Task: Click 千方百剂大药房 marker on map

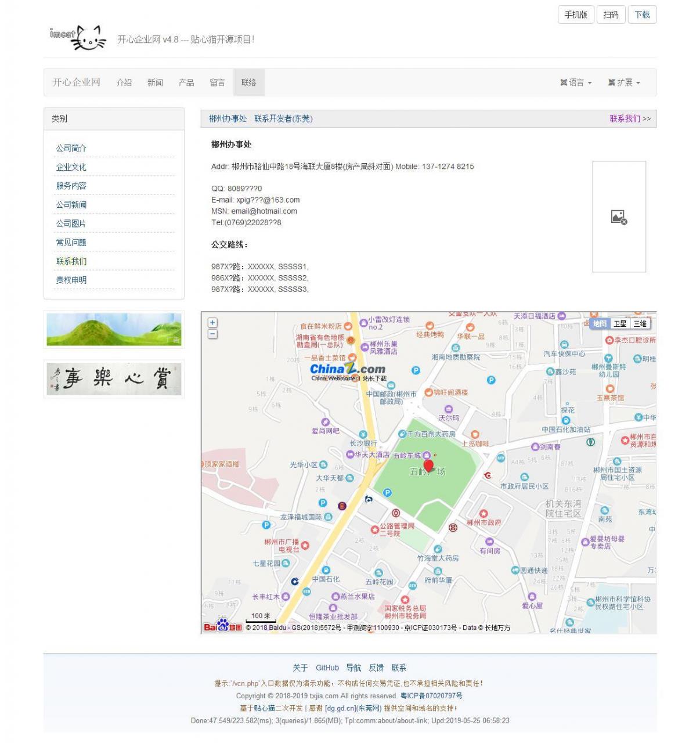Action: [x=402, y=434]
